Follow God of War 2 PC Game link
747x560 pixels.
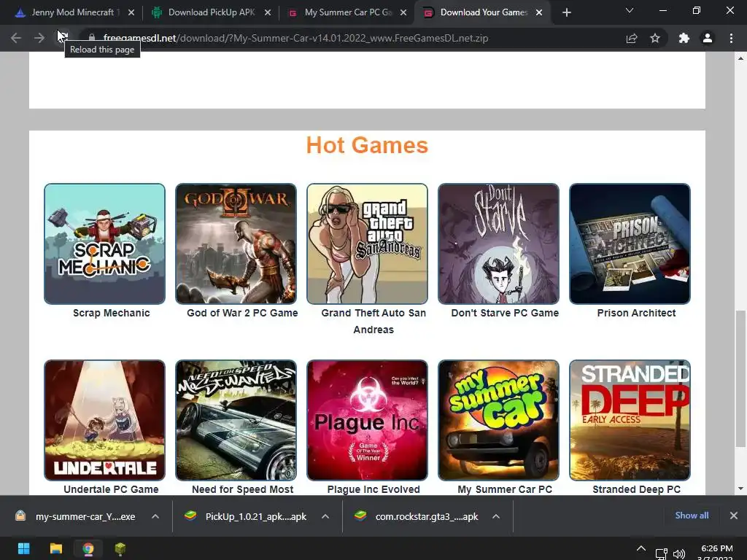click(242, 313)
